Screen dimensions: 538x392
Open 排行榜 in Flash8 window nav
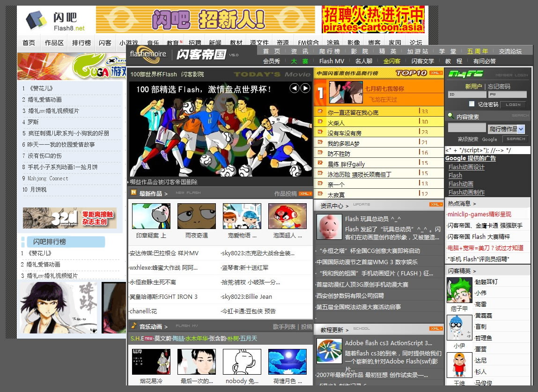[81, 43]
